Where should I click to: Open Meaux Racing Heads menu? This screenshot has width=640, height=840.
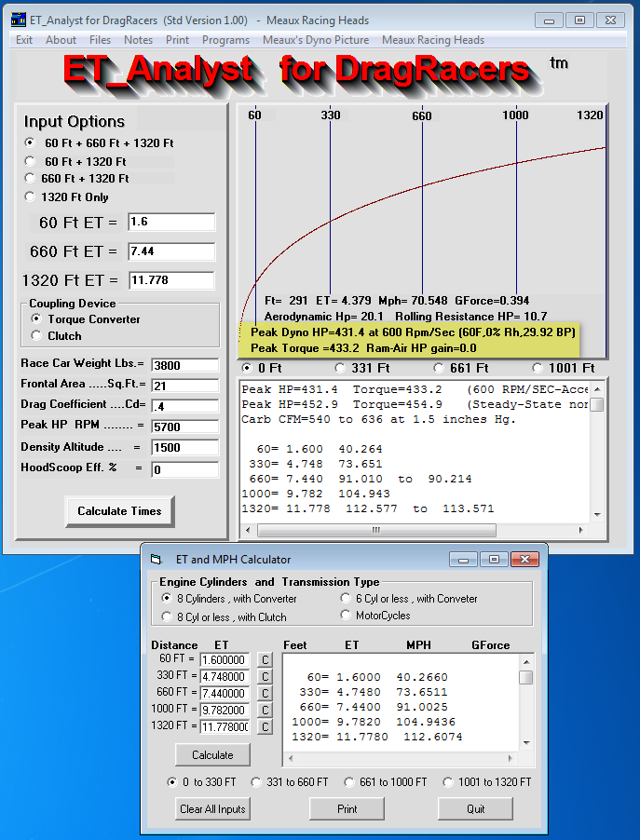pos(433,40)
